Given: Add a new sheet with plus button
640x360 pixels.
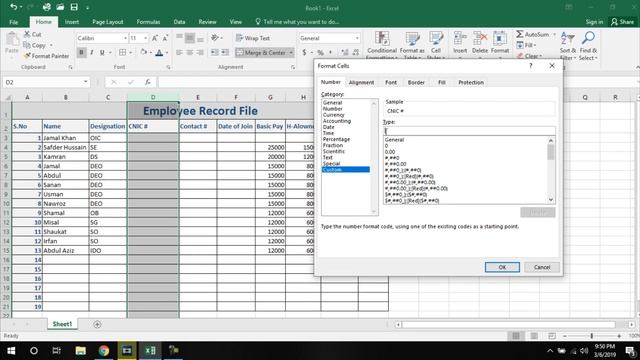Looking at the screenshot, I should tap(97, 324).
